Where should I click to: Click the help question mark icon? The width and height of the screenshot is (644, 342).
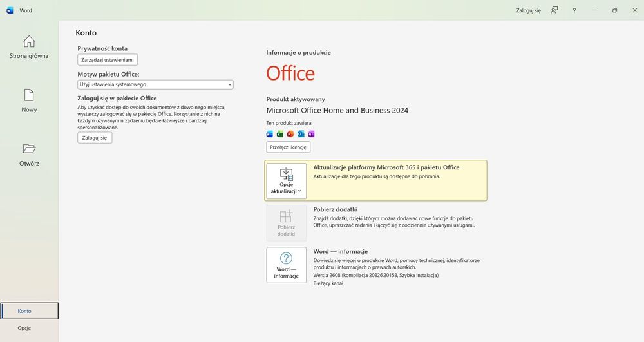coord(574,10)
